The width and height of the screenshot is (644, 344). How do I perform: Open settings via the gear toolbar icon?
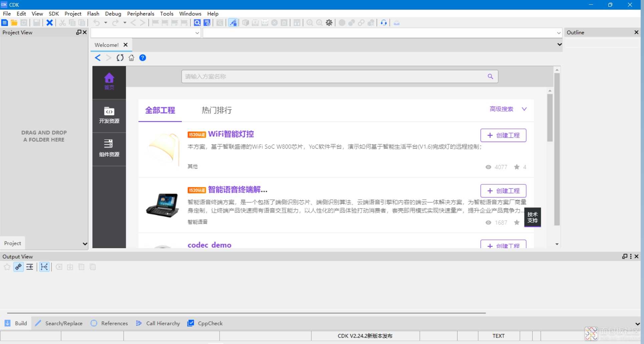[x=329, y=23]
